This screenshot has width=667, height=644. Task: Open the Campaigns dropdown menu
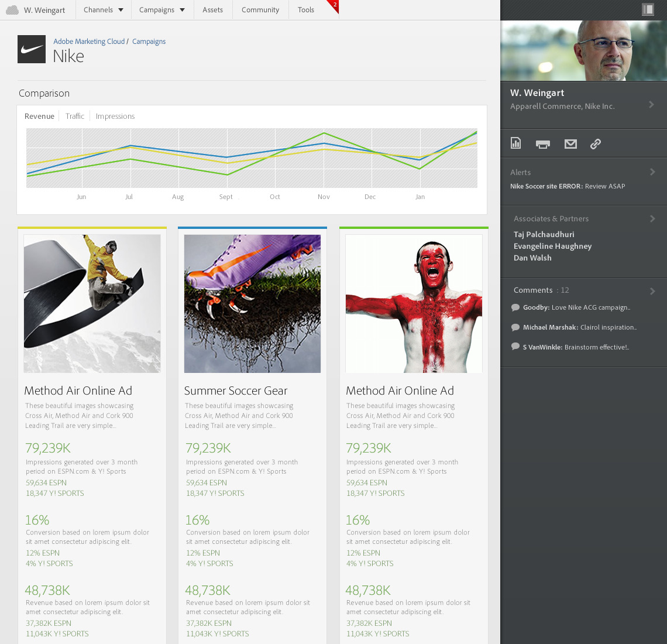(x=162, y=10)
